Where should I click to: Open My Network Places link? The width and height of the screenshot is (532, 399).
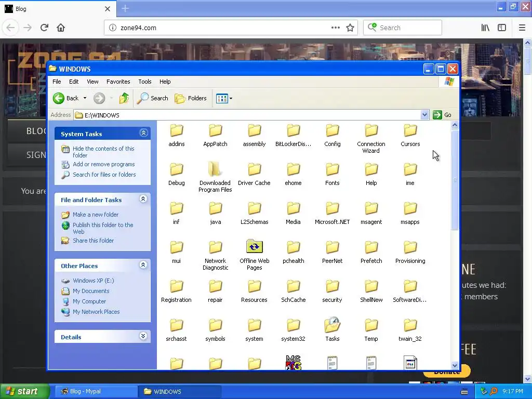tap(96, 312)
